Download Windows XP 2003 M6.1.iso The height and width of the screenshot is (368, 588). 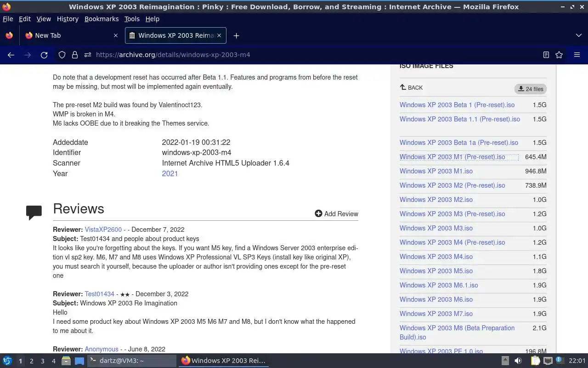coord(439,285)
